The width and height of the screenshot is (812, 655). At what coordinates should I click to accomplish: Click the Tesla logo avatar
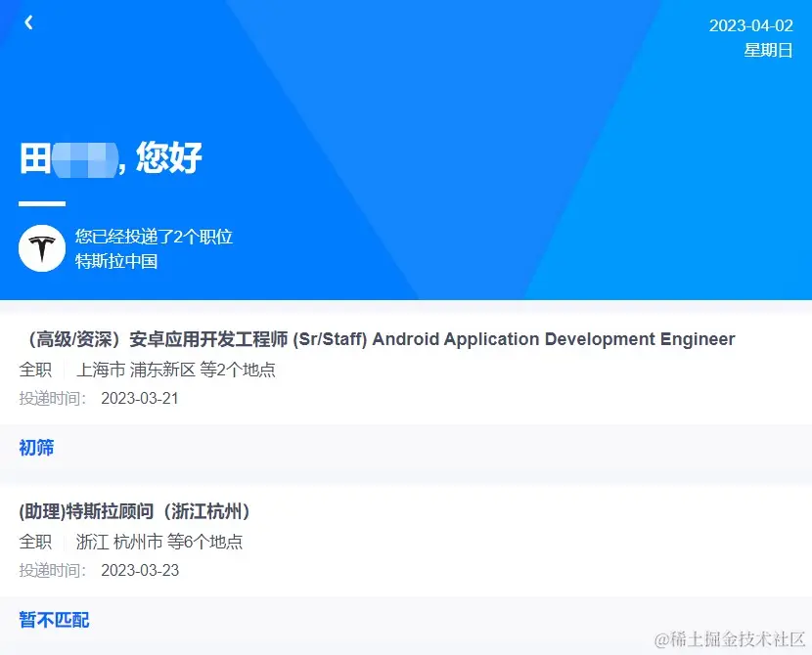coord(42,248)
